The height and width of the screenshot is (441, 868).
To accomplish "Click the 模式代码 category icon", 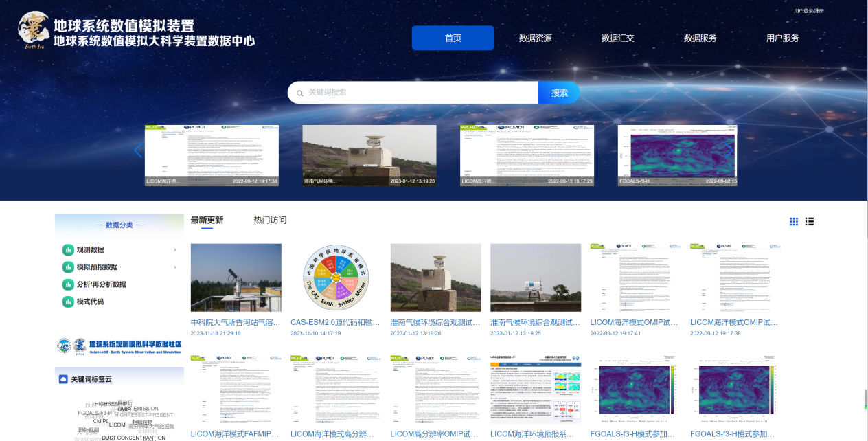I will tap(68, 302).
